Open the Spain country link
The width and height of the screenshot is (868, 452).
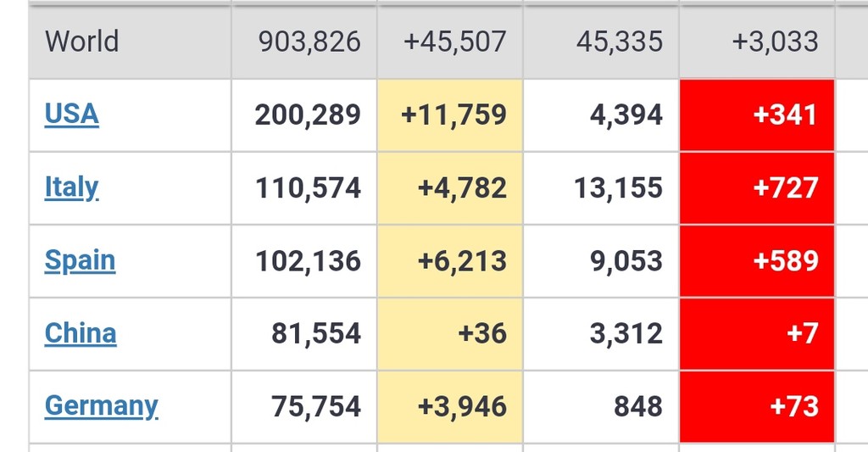(x=80, y=259)
